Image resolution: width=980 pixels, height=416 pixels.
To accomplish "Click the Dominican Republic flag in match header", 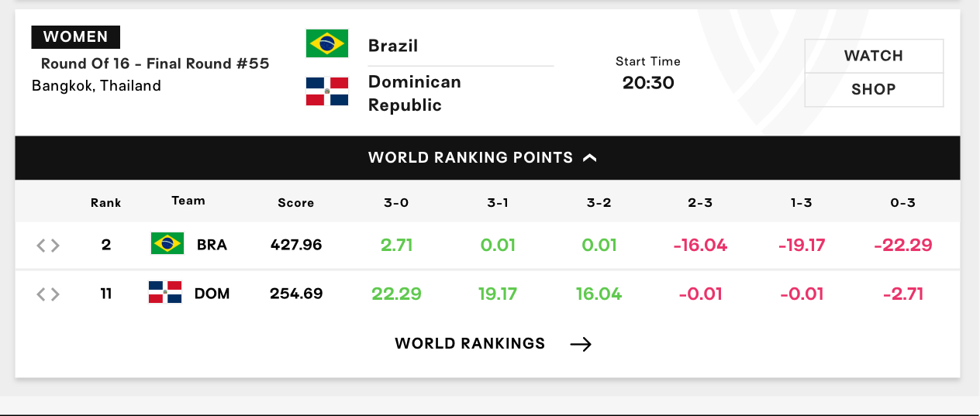I will [327, 91].
